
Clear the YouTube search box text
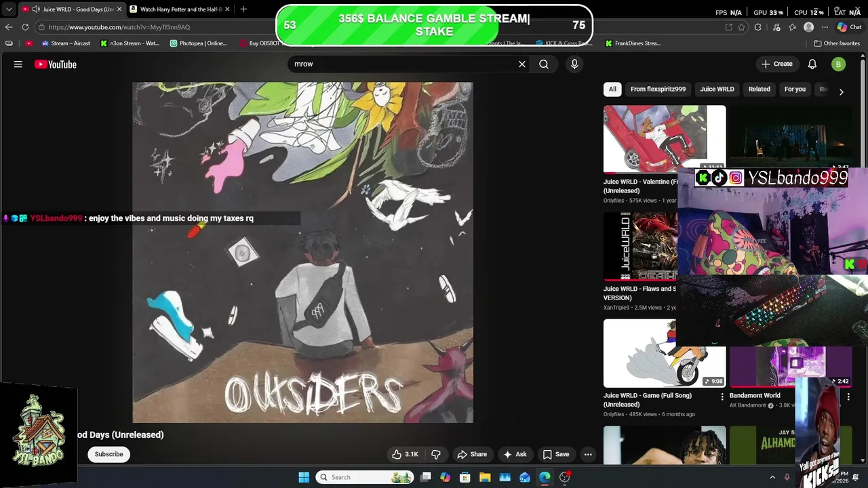pyautogui.click(x=522, y=64)
